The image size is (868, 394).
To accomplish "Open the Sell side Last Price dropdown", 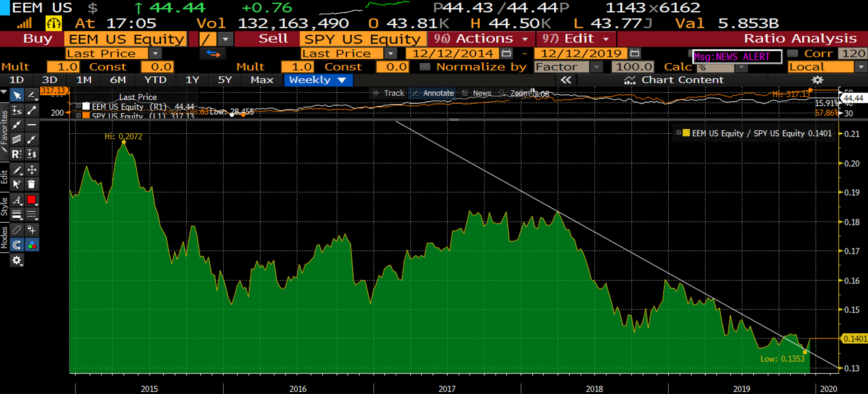I will pos(390,53).
